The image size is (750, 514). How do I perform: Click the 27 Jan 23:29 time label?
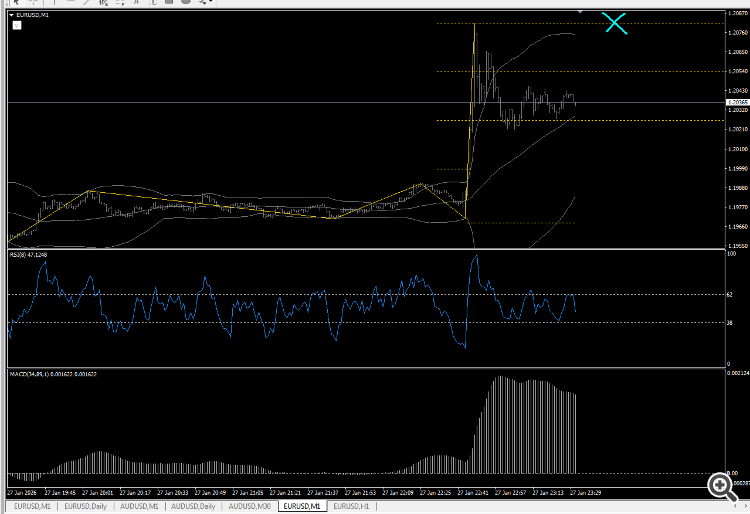(585, 492)
